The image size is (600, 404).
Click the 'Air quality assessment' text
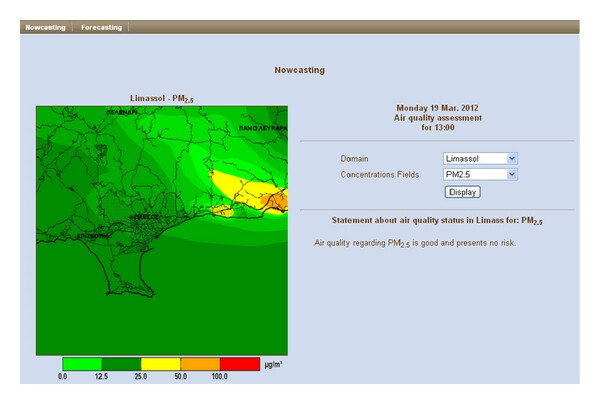[437, 118]
